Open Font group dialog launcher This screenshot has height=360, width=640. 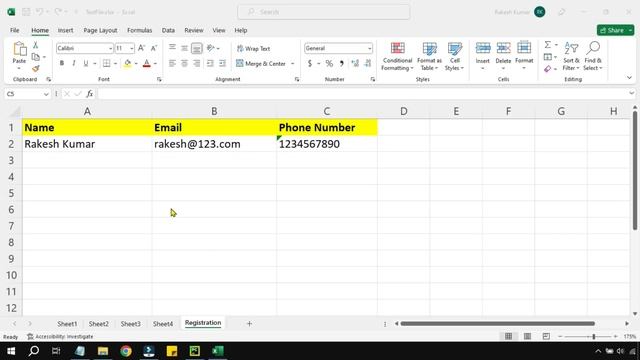159,80
